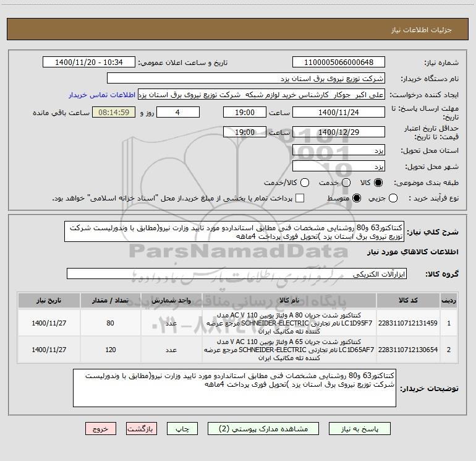The image size is (476, 461).
Task: Select the کالا radio button
Action: pos(378,183)
